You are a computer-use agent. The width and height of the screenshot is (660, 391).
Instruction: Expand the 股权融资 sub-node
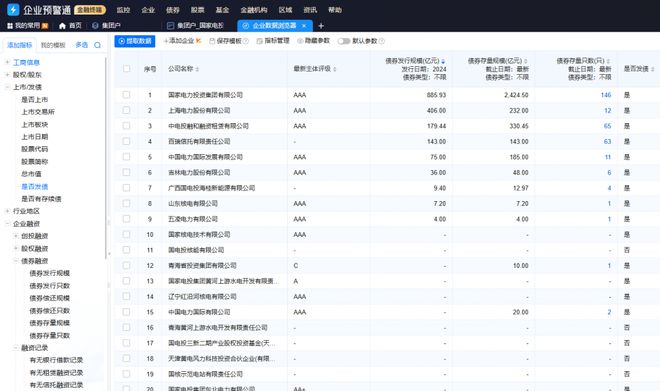pyautogui.click(x=16, y=248)
